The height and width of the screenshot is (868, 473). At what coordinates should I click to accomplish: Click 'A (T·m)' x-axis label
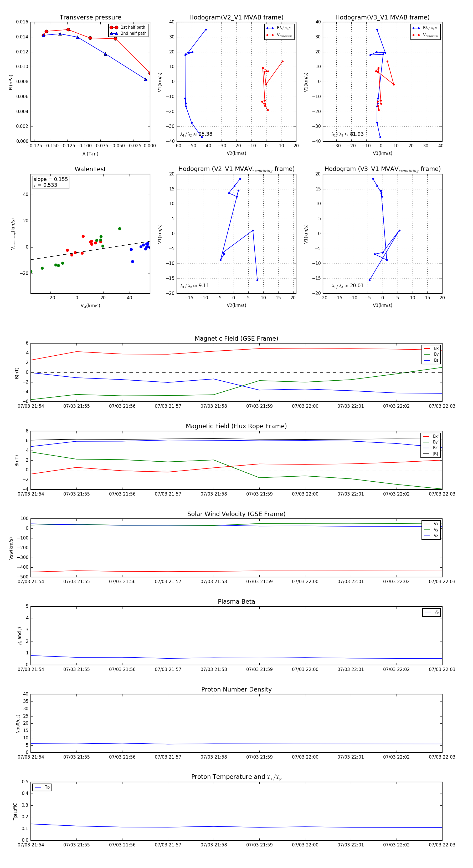coord(90,154)
